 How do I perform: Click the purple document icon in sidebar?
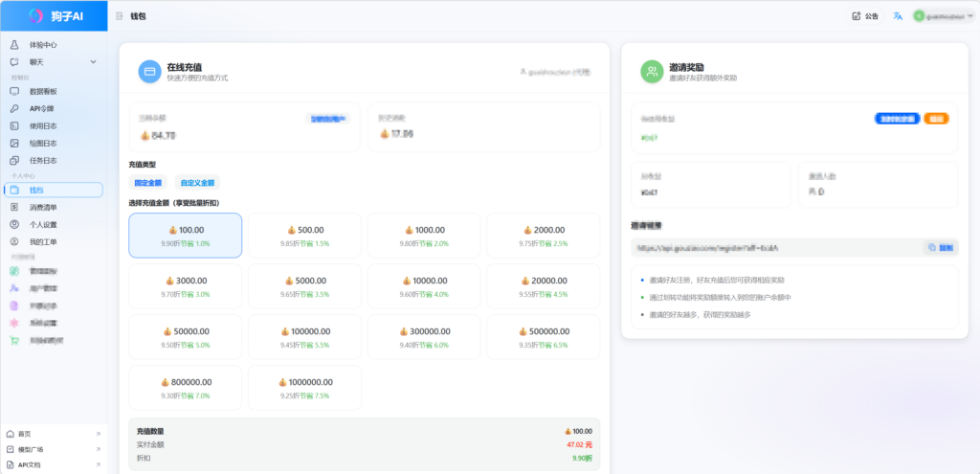click(x=14, y=305)
